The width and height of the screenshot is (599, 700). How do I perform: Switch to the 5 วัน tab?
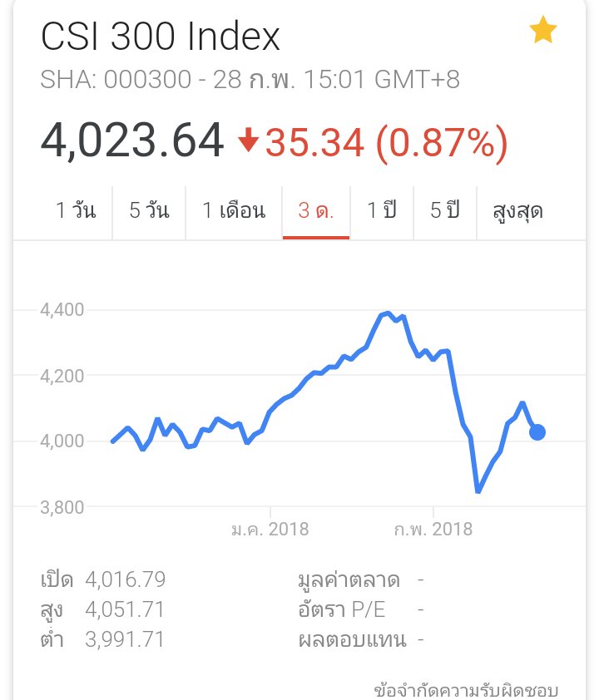point(149,210)
